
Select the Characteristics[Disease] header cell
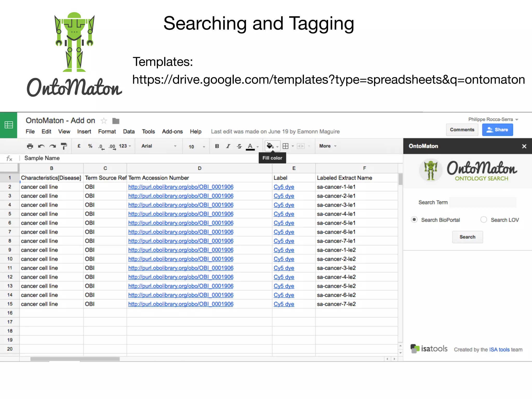point(51,178)
